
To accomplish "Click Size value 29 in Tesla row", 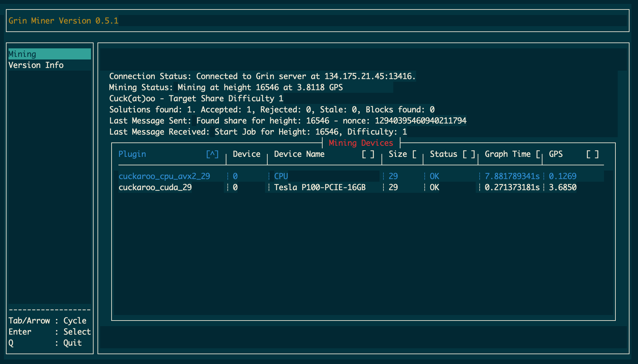I will click(393, 187).
